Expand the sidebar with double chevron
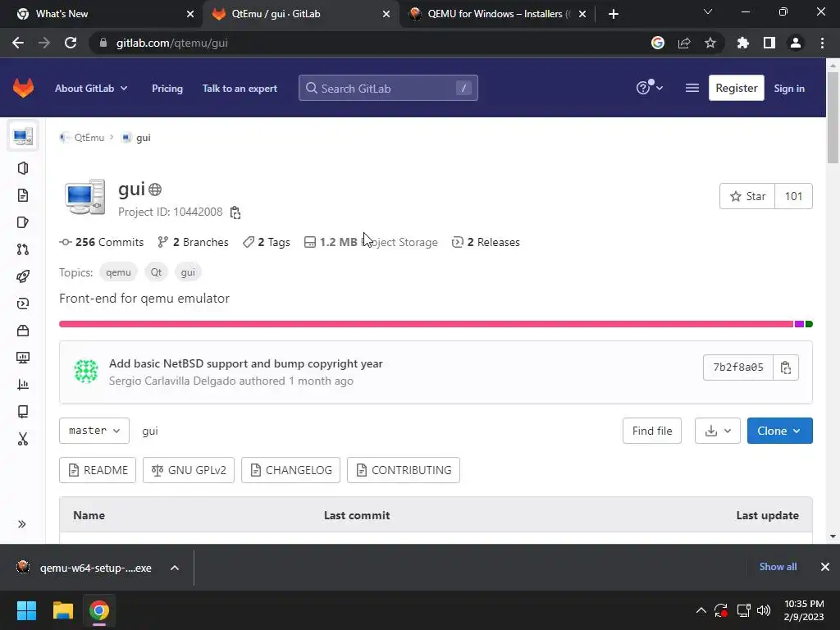 22,524
